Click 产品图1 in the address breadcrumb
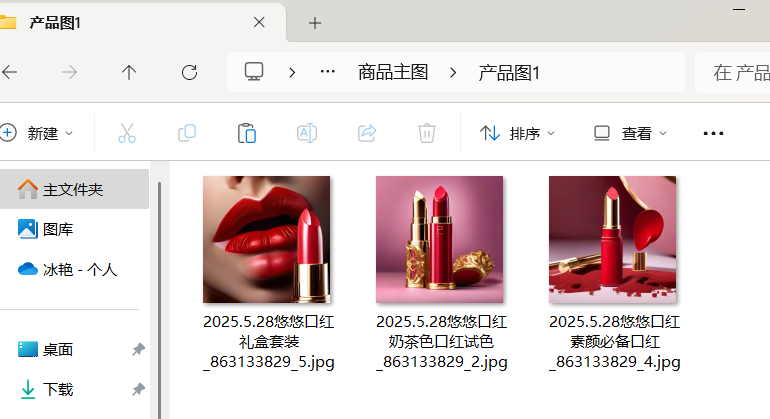This screenshot has height=419, width=770. pyautogui.click(x=509, y=73)
